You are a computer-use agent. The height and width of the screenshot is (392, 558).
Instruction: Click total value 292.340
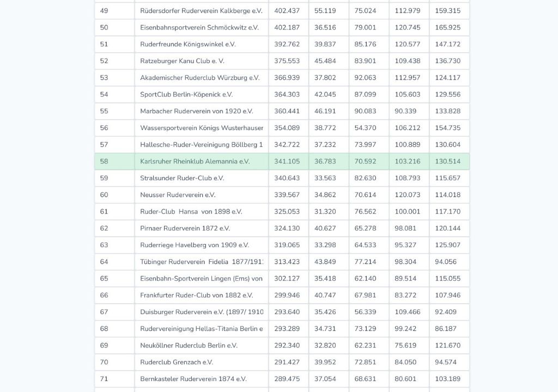(287, 345)
